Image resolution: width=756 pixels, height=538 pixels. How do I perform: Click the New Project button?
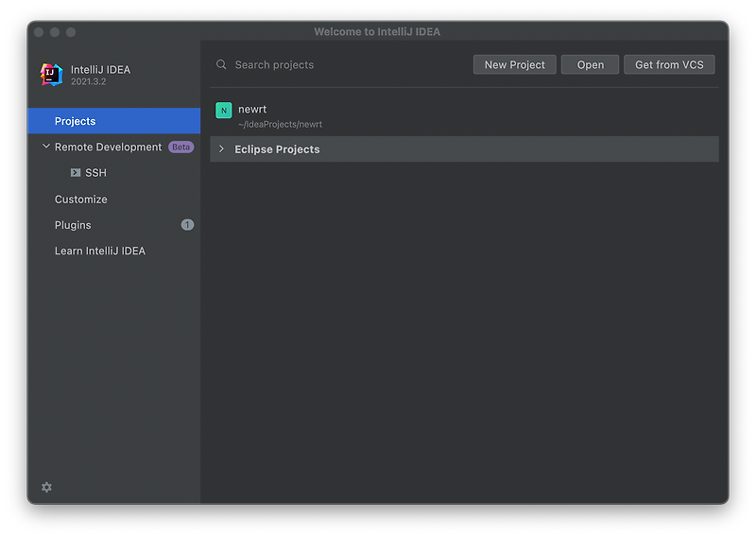point(514,64)
